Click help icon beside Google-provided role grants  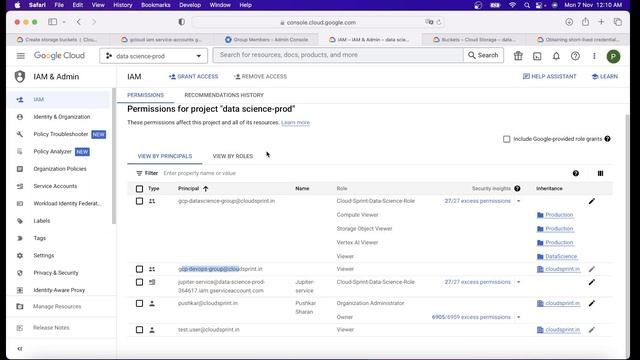[x=607, y=139]
